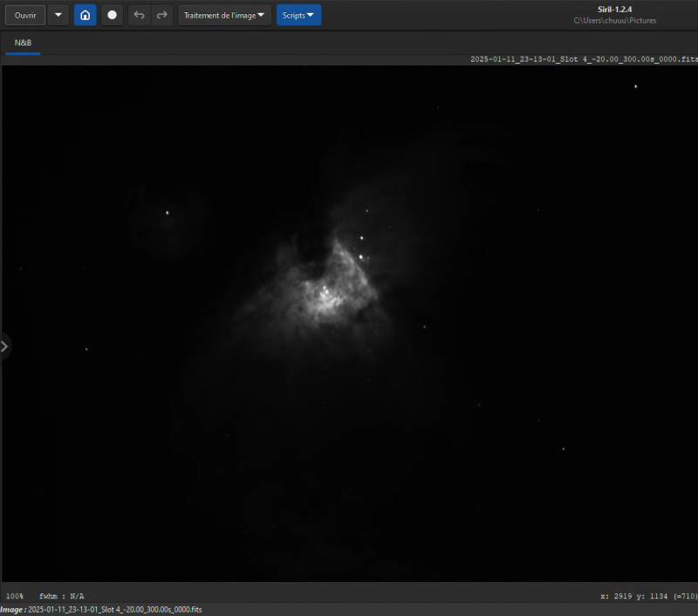
Task: Open the Traitement de l'image menu
Action: (x=224, y=15)
